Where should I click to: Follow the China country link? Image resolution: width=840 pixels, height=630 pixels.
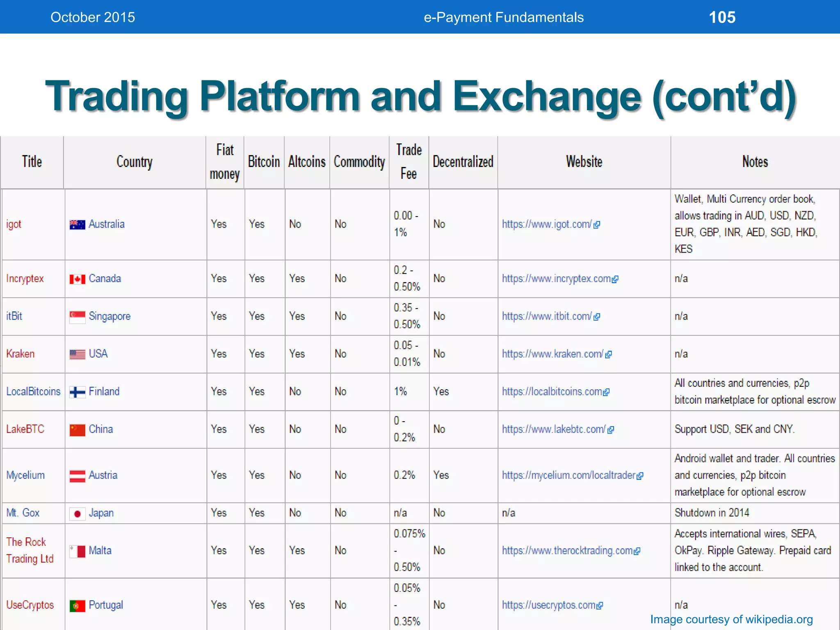[x=101, y=429]
